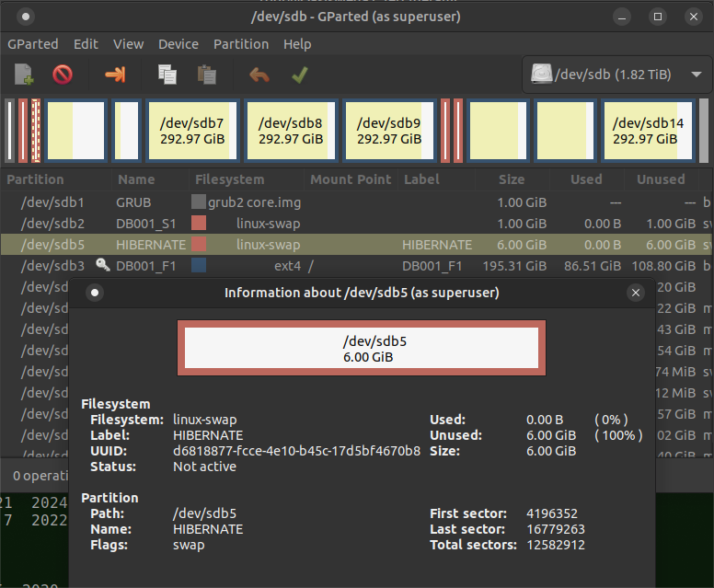
Task: Click the Paste partition icon
Action: tap(207, 75)
